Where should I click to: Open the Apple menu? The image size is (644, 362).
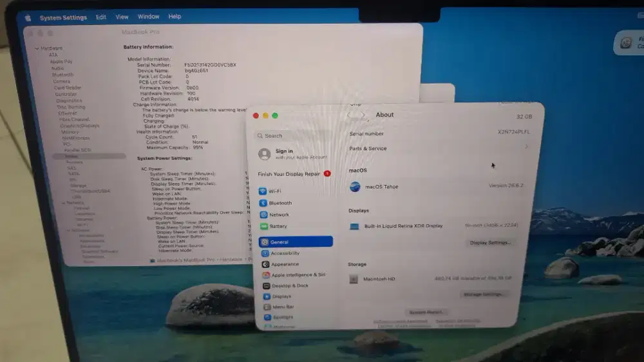[x=28, y=17]
